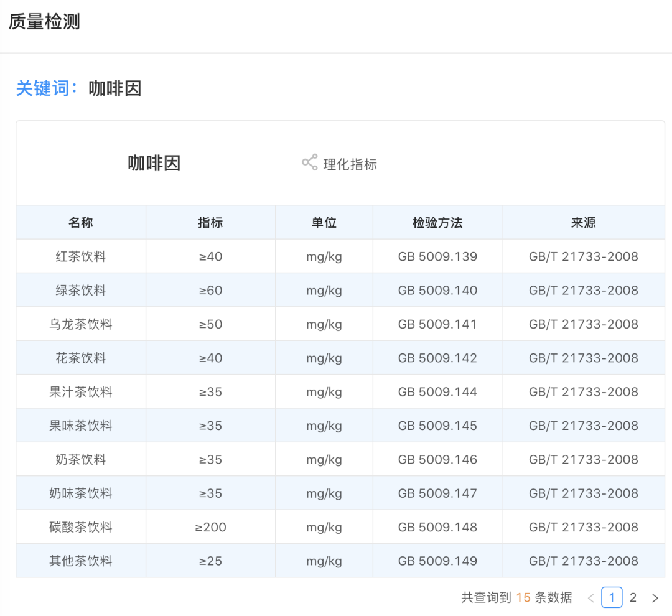672x616 pixels.
Task: Go to next page with right chevron
Action: (x=655, y=598)
